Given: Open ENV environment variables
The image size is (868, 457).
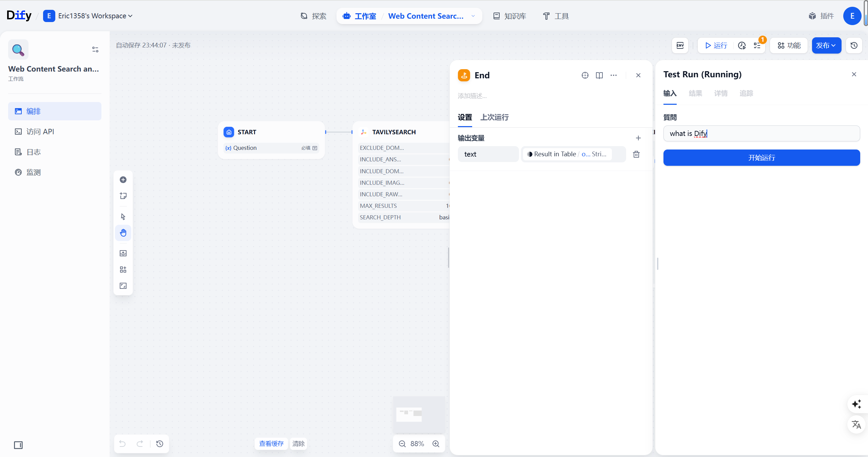Looking at the screenshot, I should coord(680,45).
